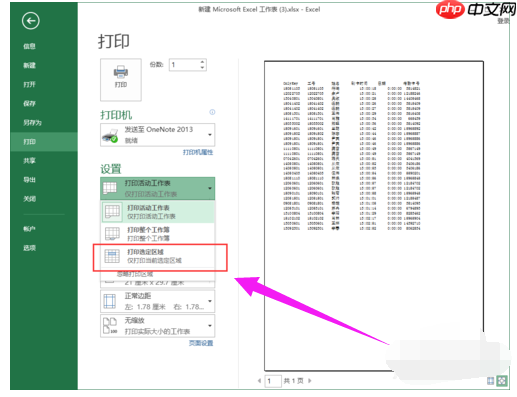This screenshot has height=397, width=517.
Task: Open the OneNote 2013 printer dropdown
Action: 157,135
